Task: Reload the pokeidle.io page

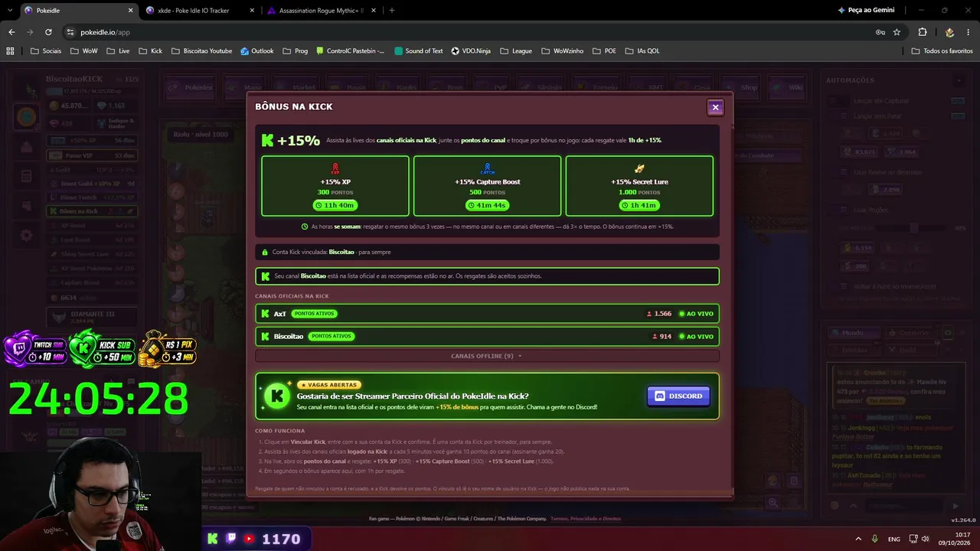Action: tap(48, 32)
